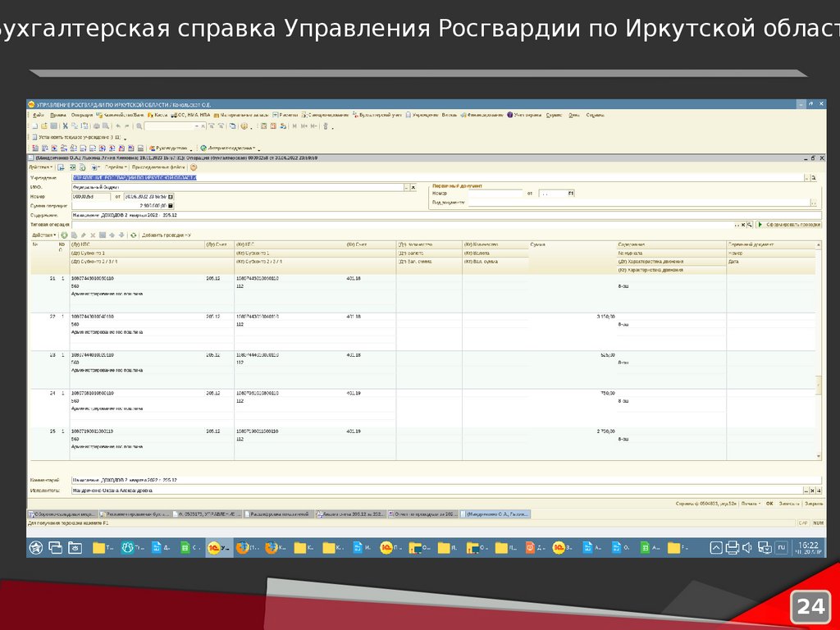Open Firefox from the taskbar
The height and width of the screenshot is (630, 840).
point(242,547)
